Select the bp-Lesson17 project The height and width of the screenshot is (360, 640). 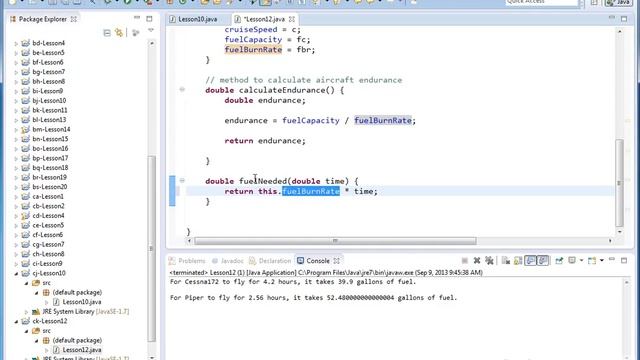pyautogui.click(x=50, y=158)
